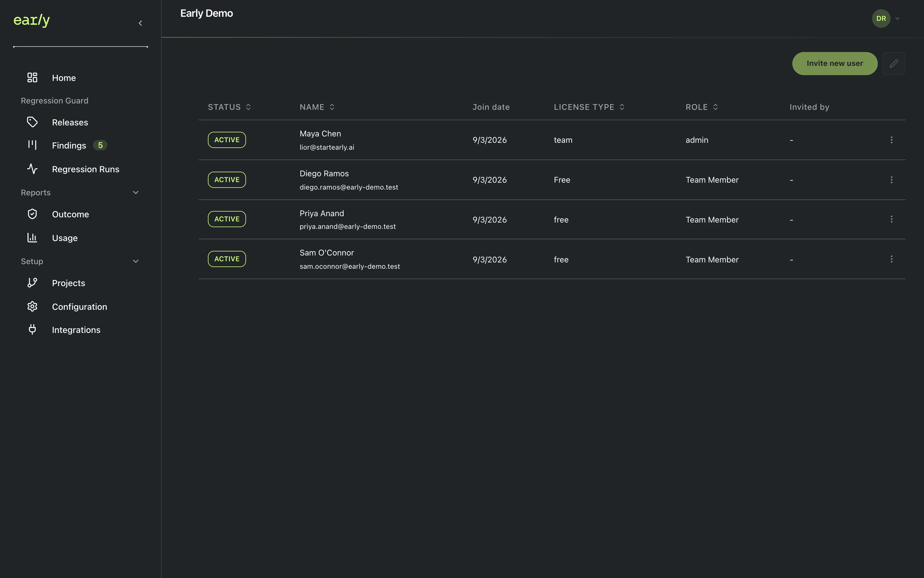Click the Early Demo page title
This screenshot has width=924, height=578.
tap(206, 13)
